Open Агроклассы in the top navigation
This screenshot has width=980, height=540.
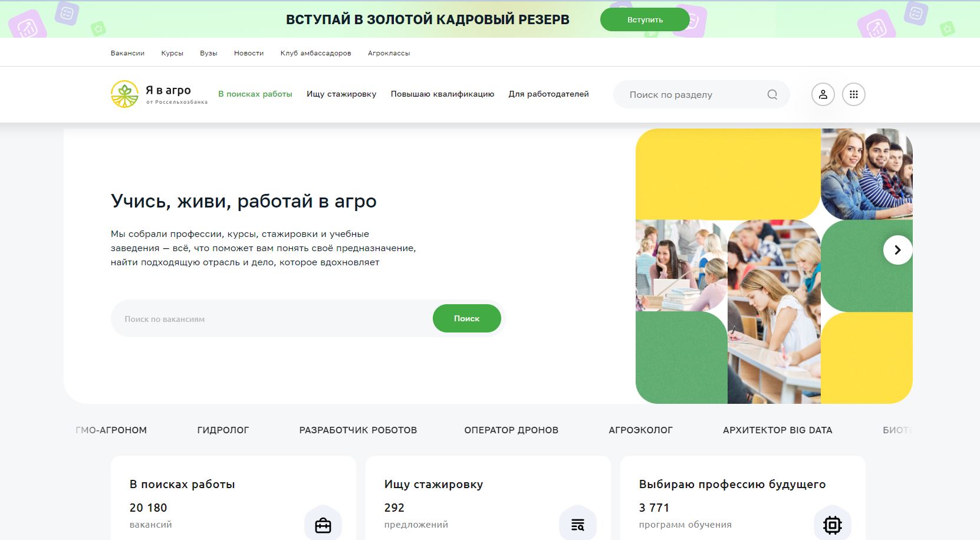click(389, 53)
